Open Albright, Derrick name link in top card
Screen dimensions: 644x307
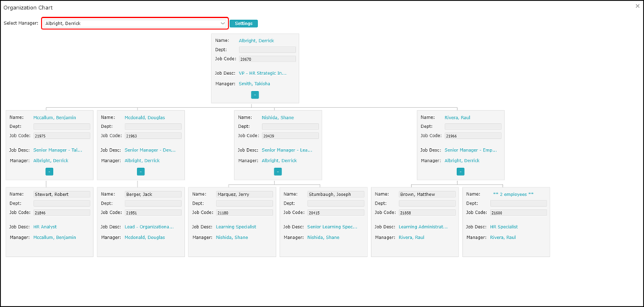[256, 41]
